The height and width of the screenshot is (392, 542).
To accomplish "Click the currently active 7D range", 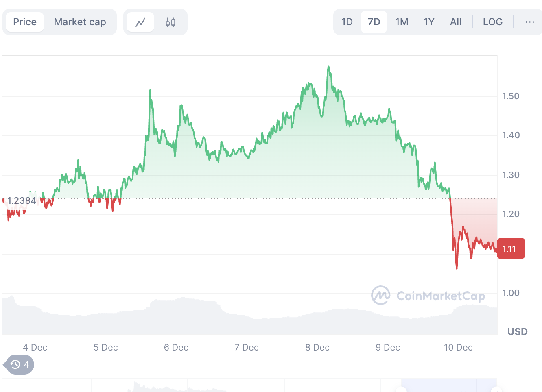I will (x=374, y=22).
